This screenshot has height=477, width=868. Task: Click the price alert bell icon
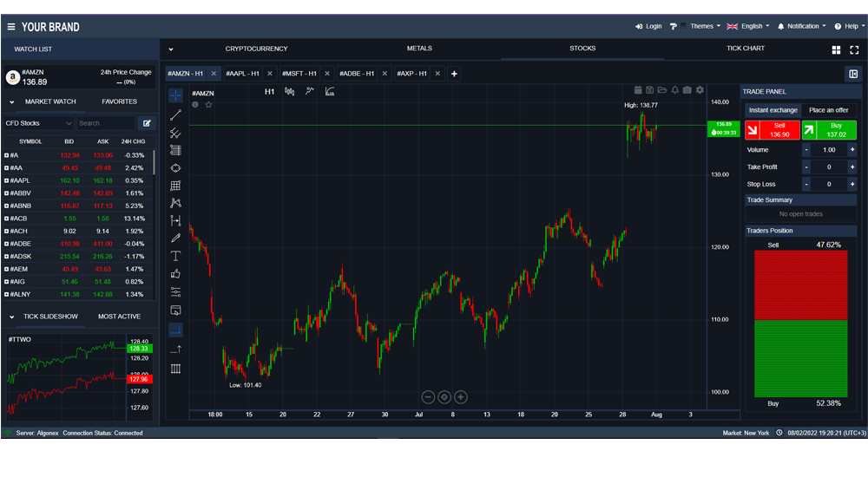(674, 90)
